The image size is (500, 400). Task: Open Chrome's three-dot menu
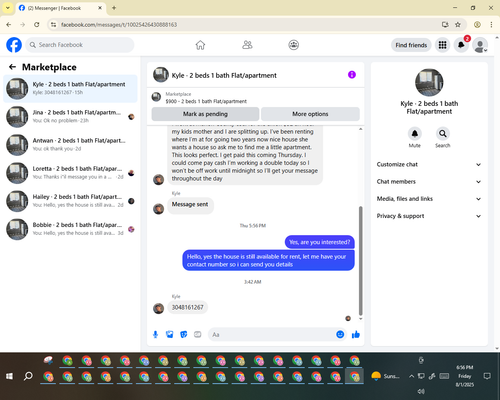click(491, 25)
